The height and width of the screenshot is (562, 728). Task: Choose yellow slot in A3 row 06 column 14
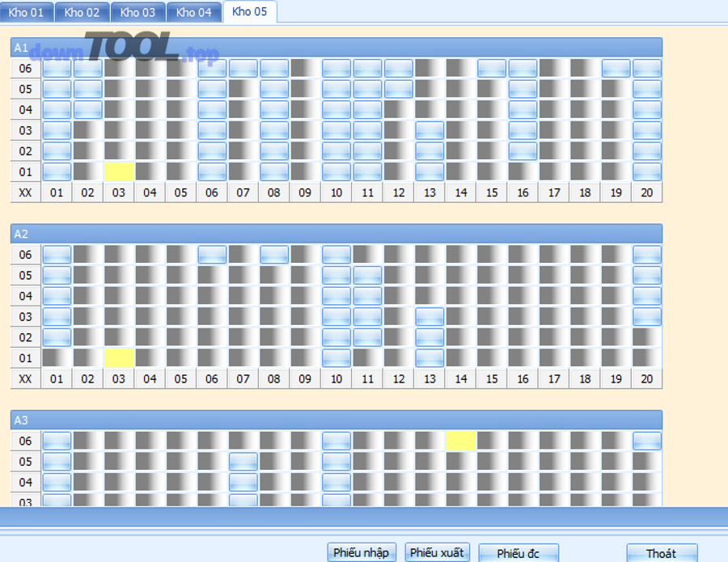460,441
